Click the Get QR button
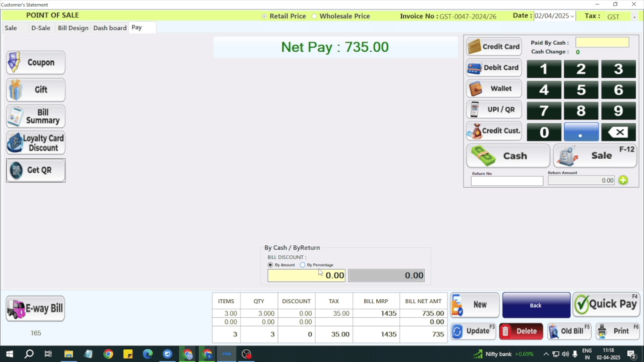This screenshot has height=362, width=644. pyautogui.click(x=36, y=170)
